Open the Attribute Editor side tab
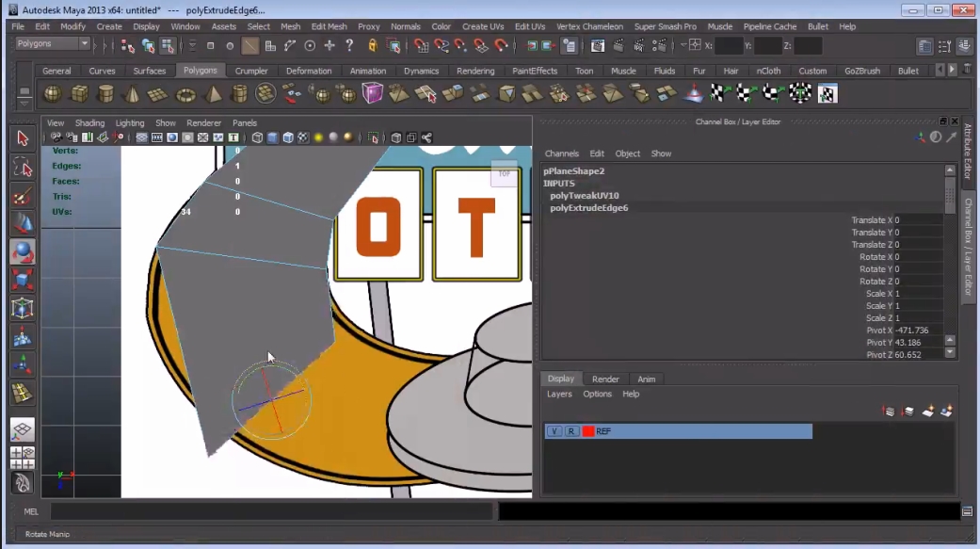 (x=968, y=152)
